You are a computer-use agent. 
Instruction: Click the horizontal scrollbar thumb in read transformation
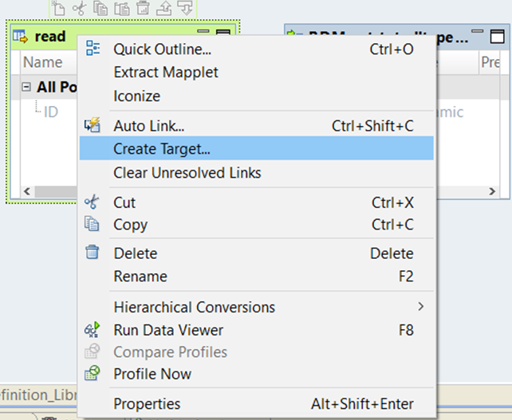56,191
